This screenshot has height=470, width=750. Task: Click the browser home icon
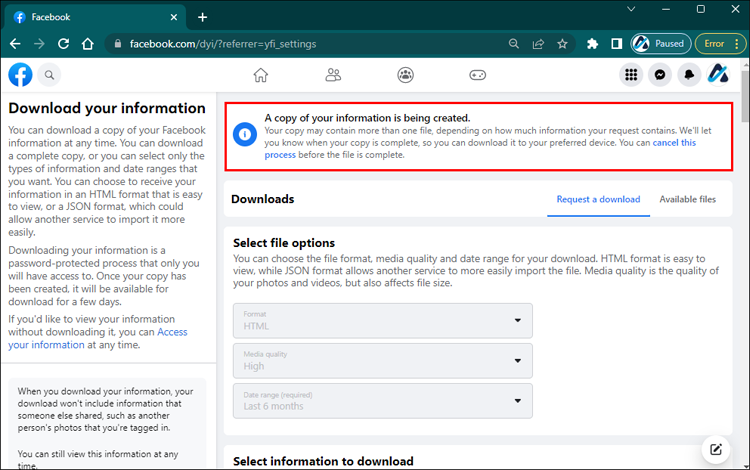[x=88, y=44]
